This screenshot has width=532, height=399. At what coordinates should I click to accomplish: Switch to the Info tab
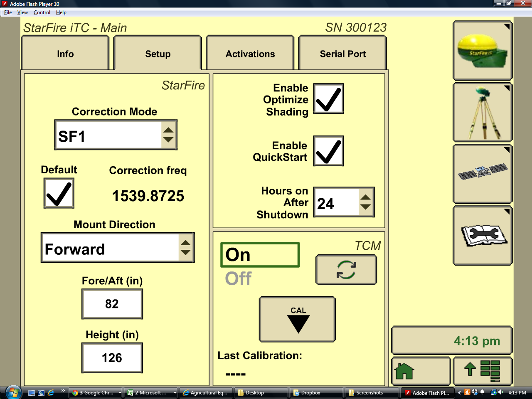65,53
